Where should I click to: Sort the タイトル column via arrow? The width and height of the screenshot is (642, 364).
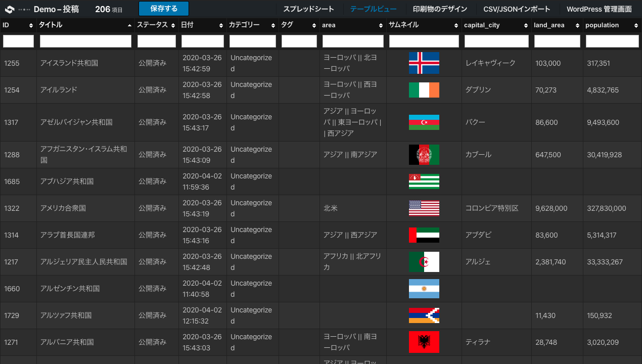click(129, 25)
